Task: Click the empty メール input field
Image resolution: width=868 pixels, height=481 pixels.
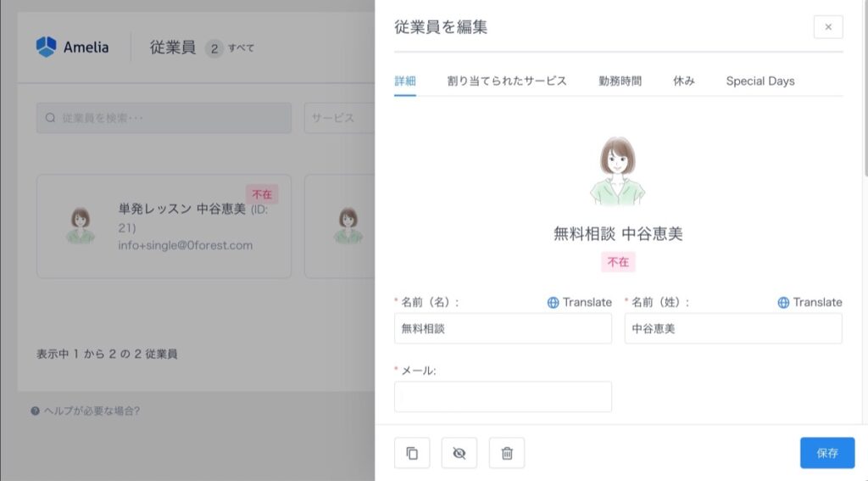Action: pos(504,396)
